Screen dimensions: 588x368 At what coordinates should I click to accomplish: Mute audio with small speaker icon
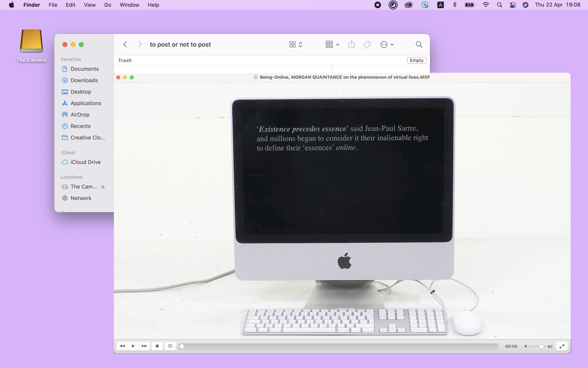coord(525,346)
